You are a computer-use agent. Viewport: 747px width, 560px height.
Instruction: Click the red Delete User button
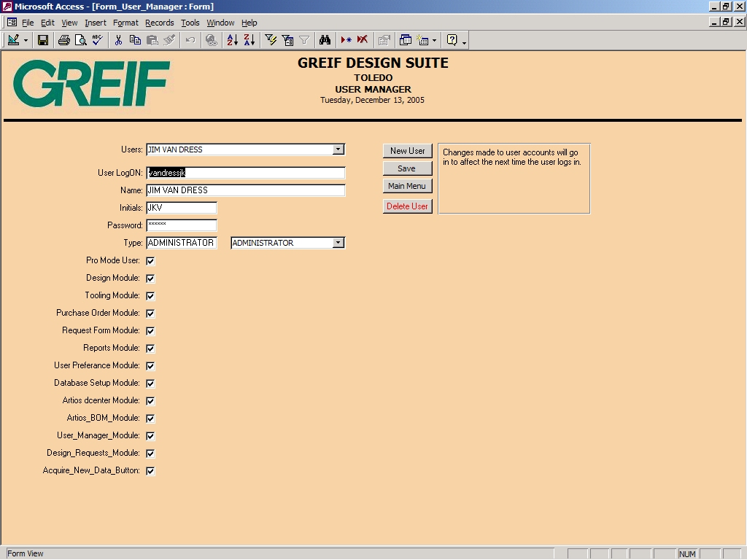coord(407,206)
